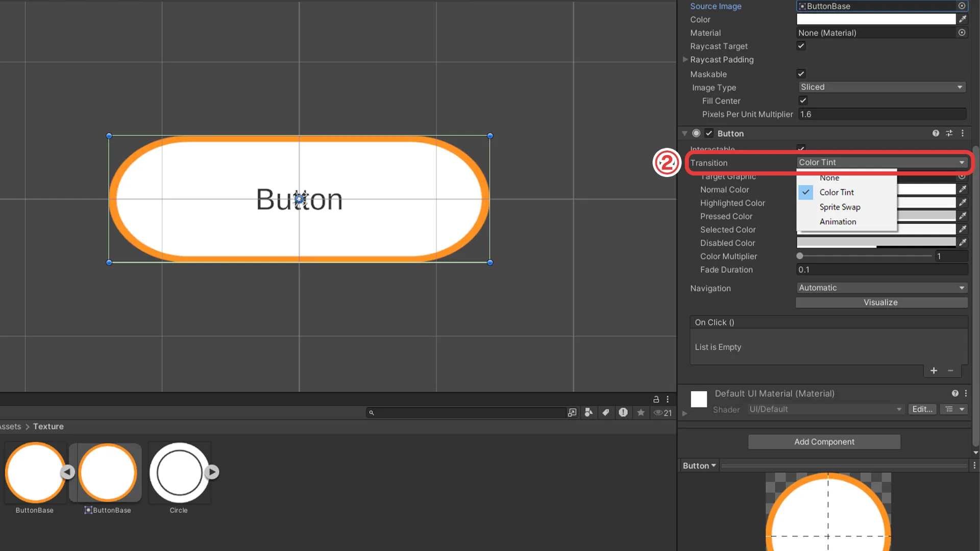
Task: Expand Raycast Padding foldout
Action: pyautogui.click(x=685, y=60)
